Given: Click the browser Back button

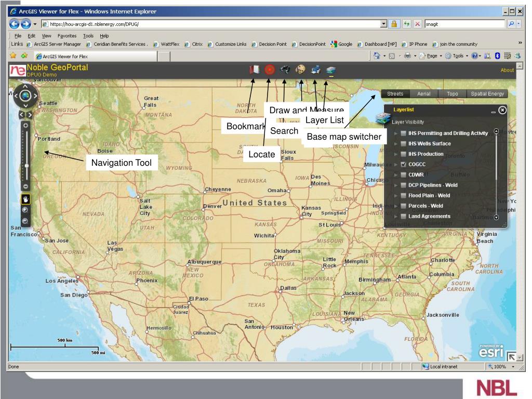Looking at the screenshot, I should (x=14, y=24).
